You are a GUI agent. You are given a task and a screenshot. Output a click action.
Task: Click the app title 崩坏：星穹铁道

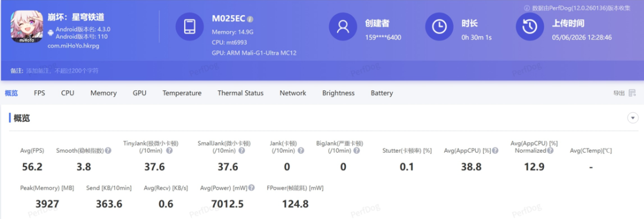pos(76,17)
